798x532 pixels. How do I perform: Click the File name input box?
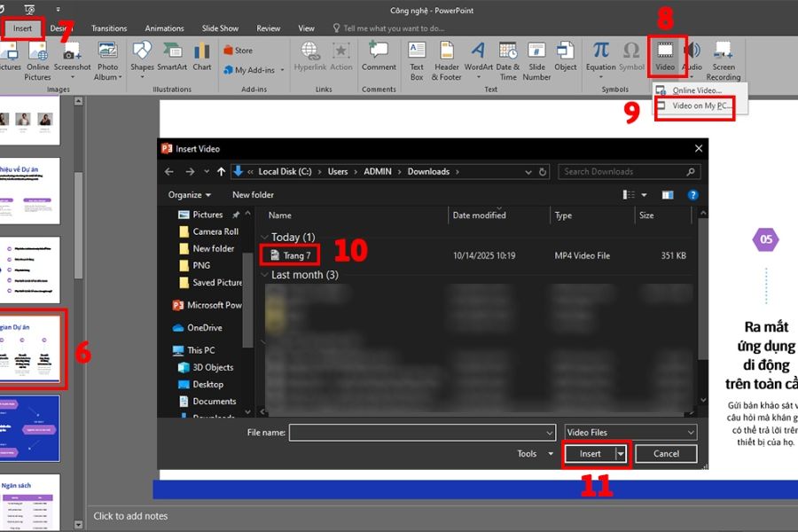(422, 433)
